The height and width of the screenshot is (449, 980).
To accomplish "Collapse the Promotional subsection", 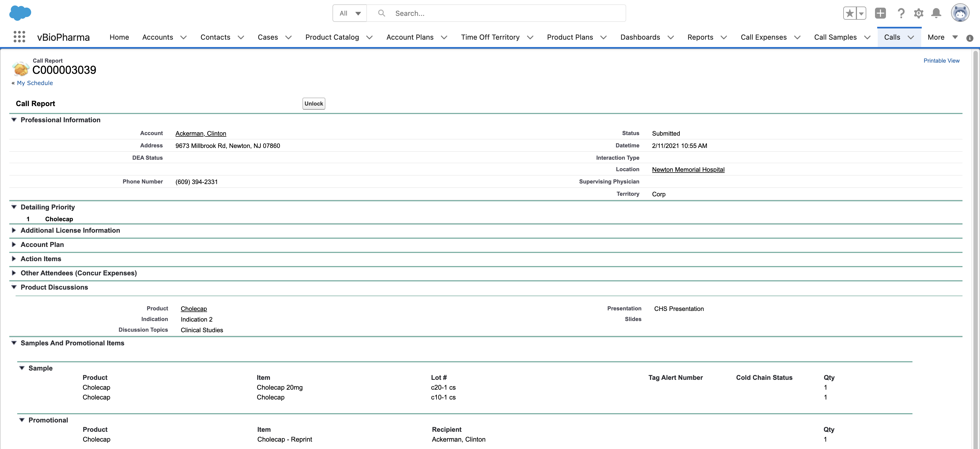I will (x=22, y=420).
